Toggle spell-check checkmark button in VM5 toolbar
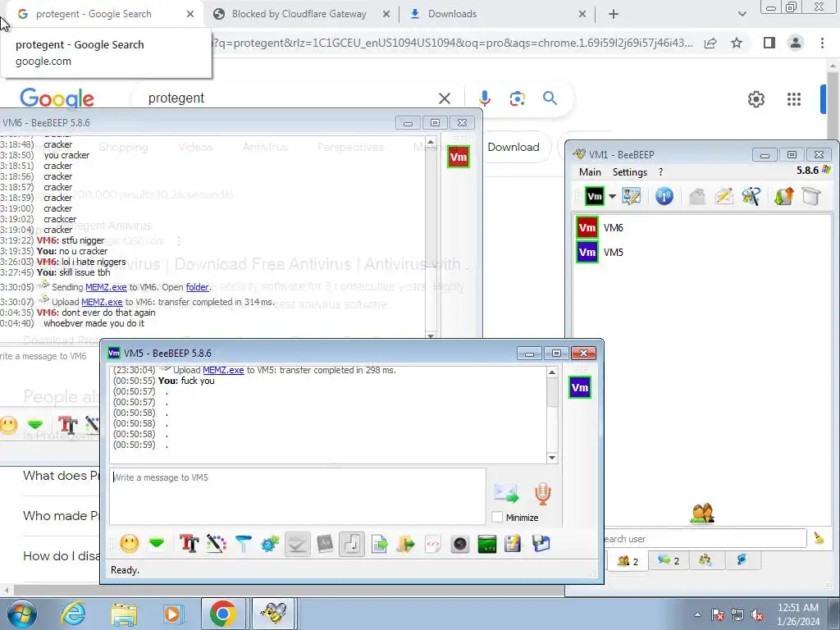 pos(297,545)
